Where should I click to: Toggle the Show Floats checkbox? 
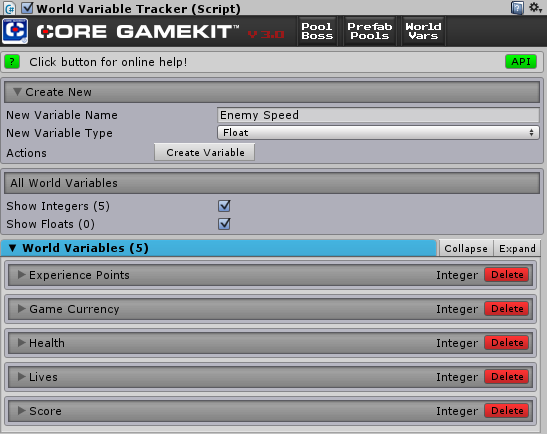[224, 224]
